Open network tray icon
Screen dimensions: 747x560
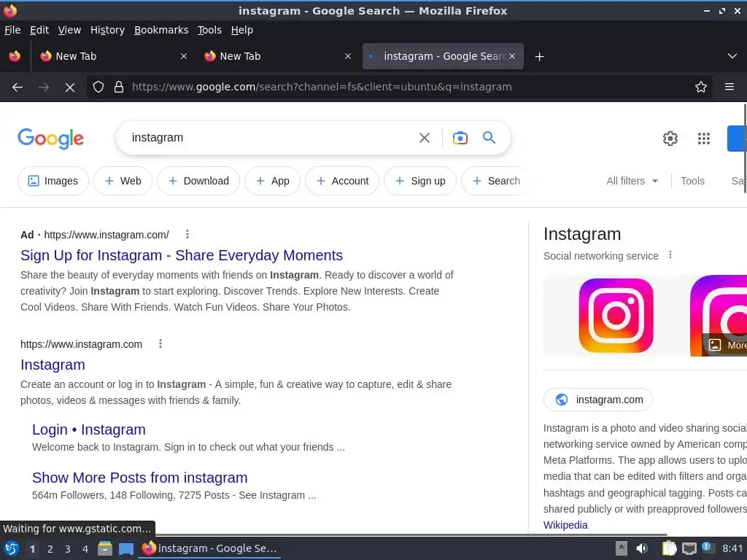click(x=689, y=548)
